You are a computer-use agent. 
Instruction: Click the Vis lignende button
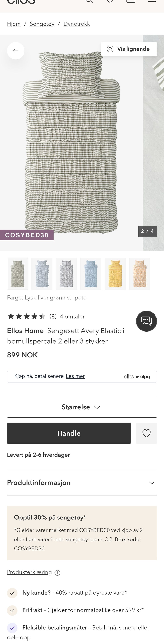click(129, 49)
